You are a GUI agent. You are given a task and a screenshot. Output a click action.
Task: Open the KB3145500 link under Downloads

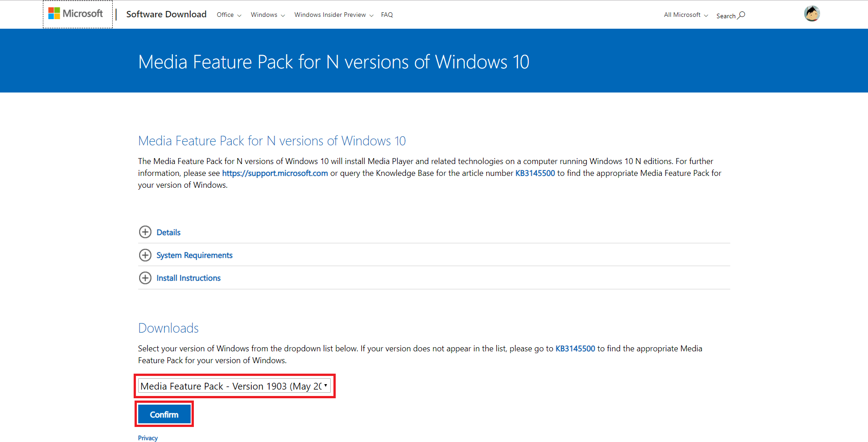tap(575, 349)
